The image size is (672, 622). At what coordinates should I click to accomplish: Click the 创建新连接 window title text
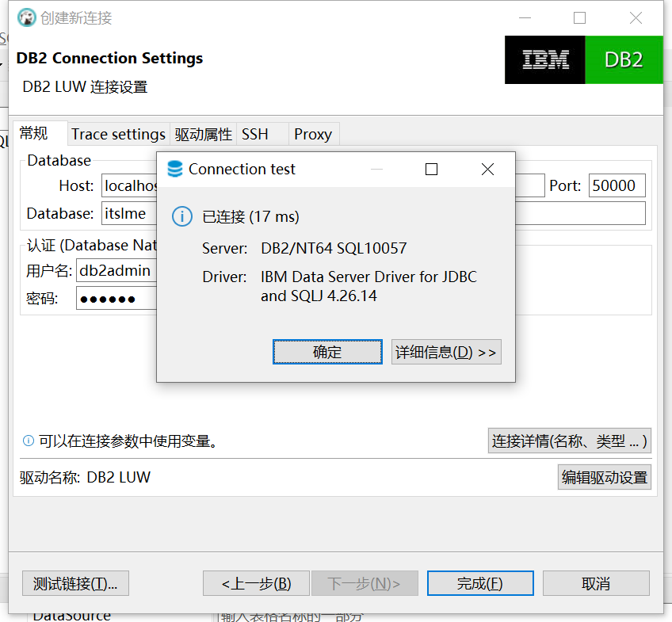pyautogui.click(x=76, y=17)
